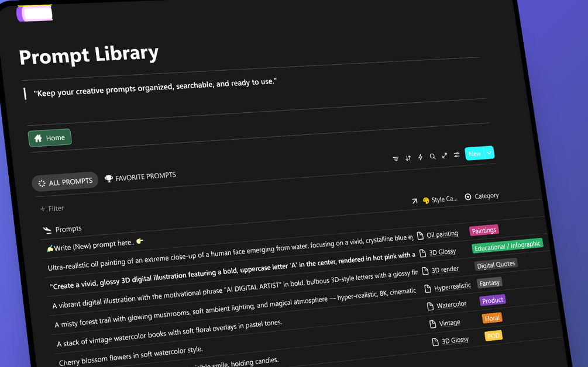Click the Fantasy category tag

[x=489, y=283]
